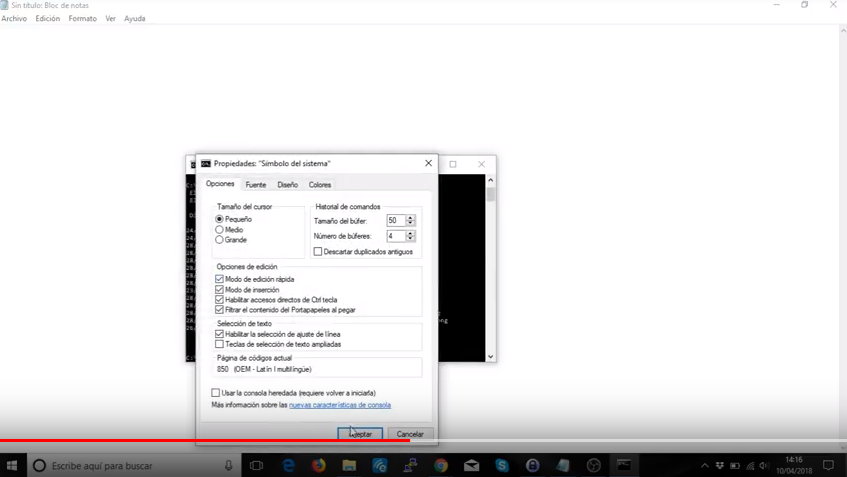This screenshot has width=847, height=477.
Task: Check Usar la consola heredada option
Action: click(216, 393)
